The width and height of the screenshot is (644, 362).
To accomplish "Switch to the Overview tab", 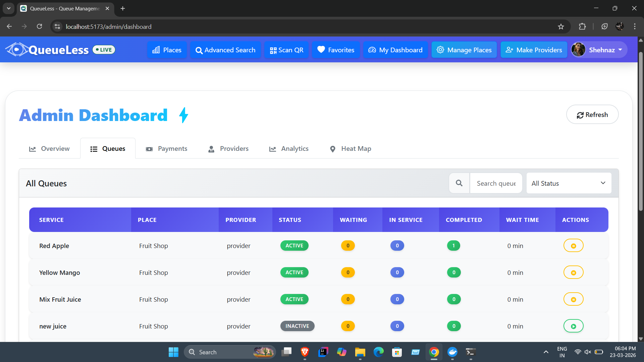I will [49, 148].
